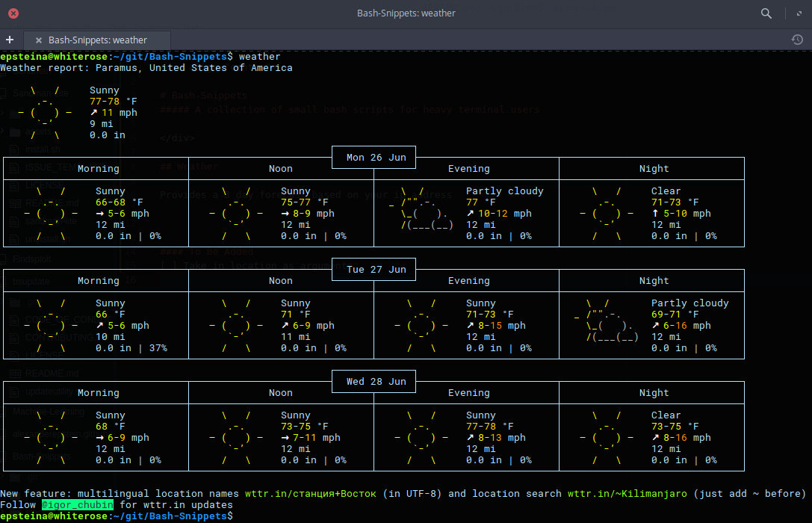Click the cloud ASCII art in Tuesday night
Image resolution: width=812 pixels, height=523 pixels.
[x=607, y=321]
